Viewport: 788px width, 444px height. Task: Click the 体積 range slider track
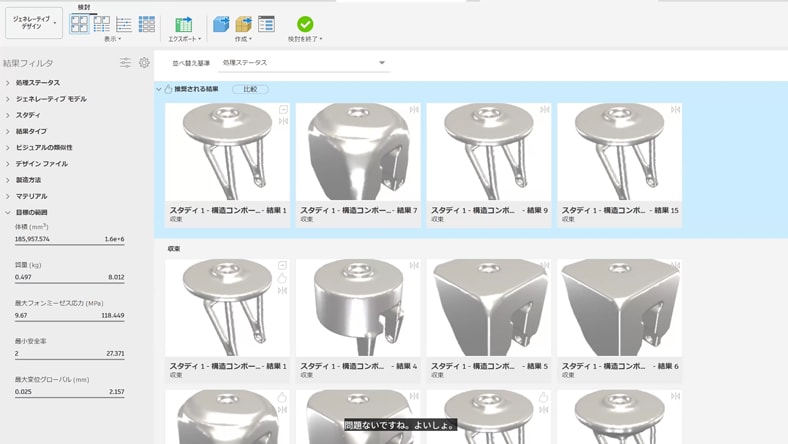coord(69,245)
